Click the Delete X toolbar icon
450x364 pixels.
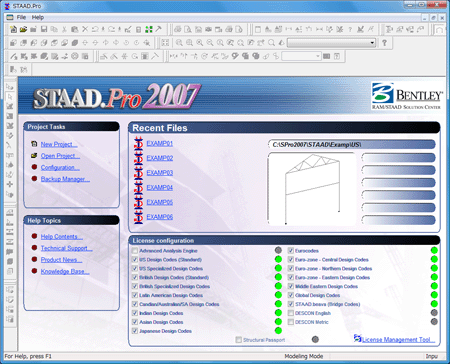coord(85,29)
